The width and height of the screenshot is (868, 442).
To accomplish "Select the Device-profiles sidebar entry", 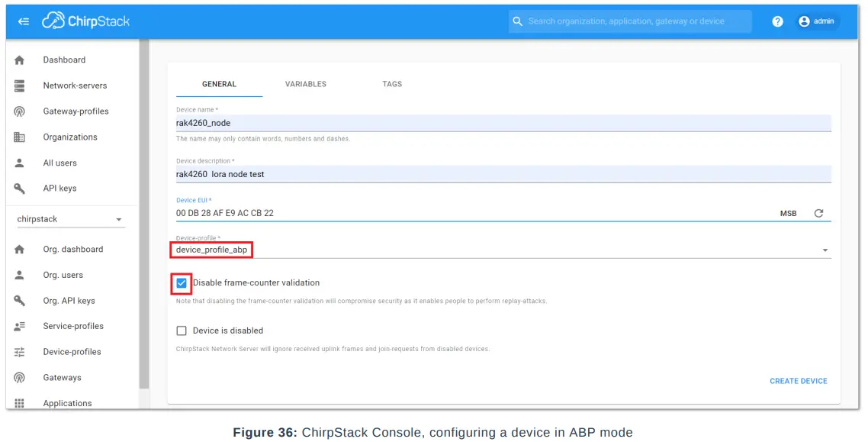I will coord(70,352).
